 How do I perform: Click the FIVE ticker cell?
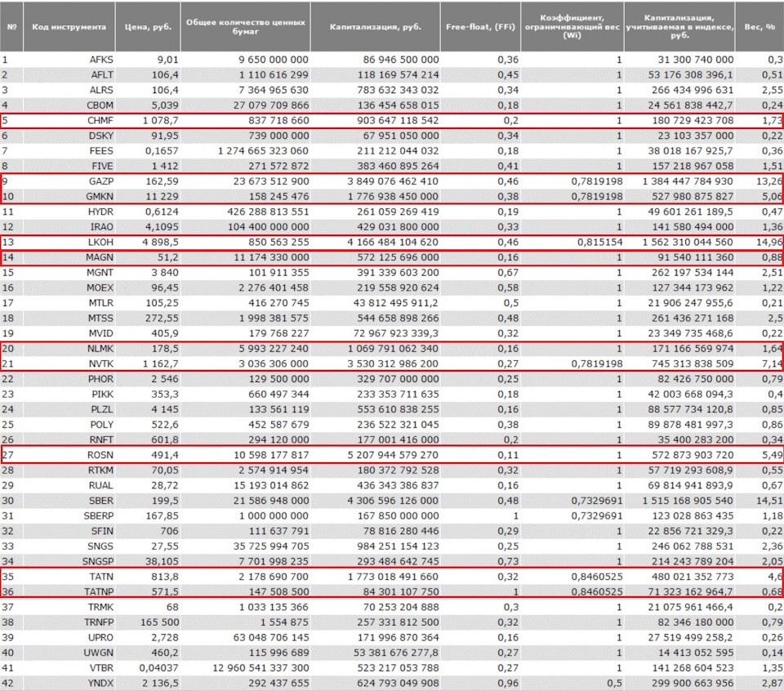103,166
